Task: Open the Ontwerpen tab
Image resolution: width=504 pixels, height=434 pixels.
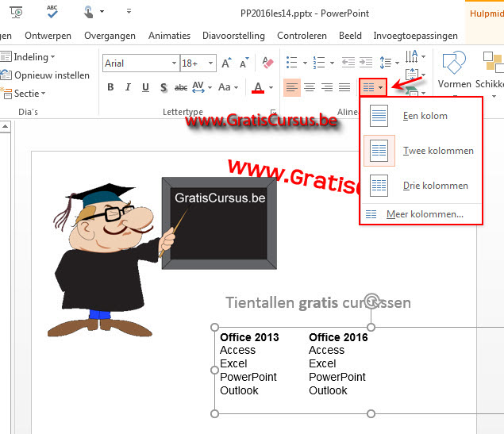Action: [x=48, y=36]
